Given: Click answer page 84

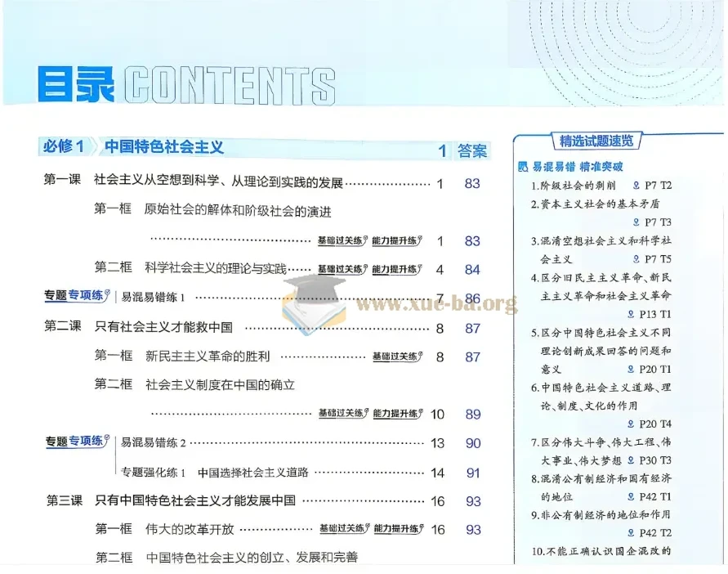Looking at the screenshot, I should click(472, 270).
